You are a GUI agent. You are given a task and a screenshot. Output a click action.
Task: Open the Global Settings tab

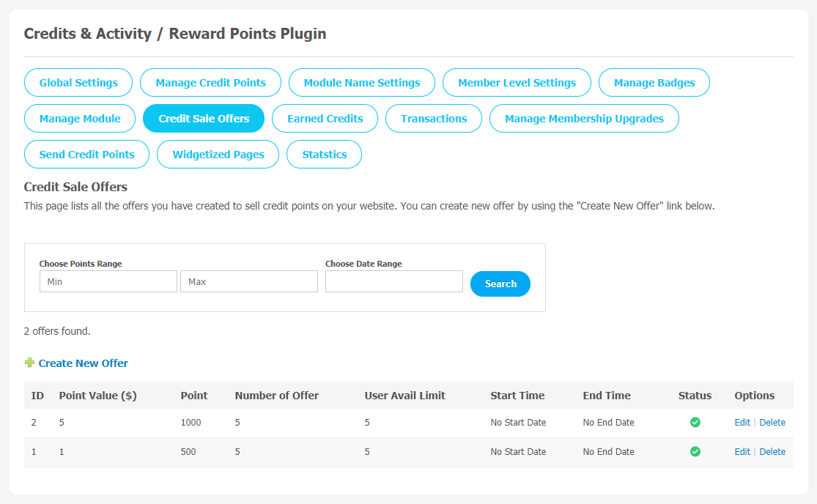tap(78, 82)
